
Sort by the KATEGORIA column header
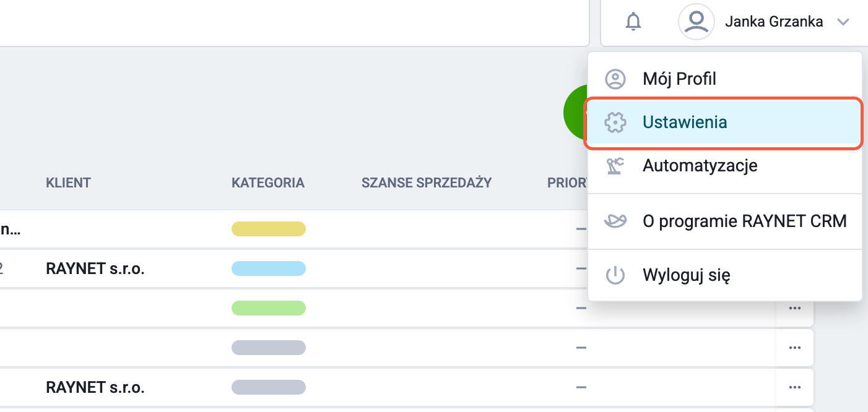(268, 182)
